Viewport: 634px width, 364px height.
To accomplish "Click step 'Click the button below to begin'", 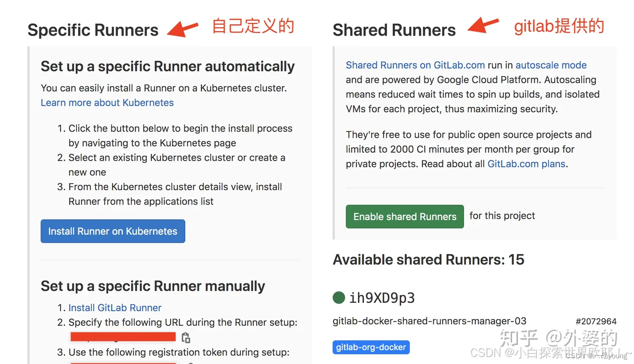I will [x=180, y=136].
